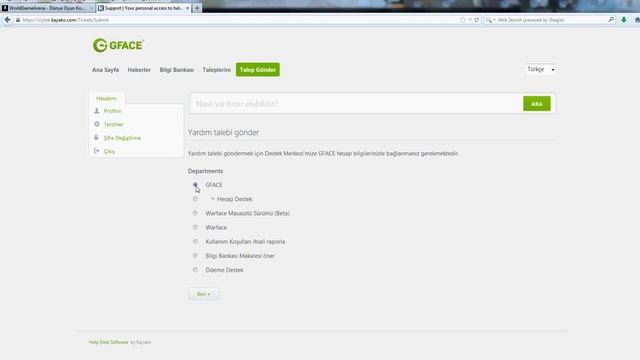Open the Profilim link
The height and width of the screenshot is (360, 640).
[x=113, y=111]
